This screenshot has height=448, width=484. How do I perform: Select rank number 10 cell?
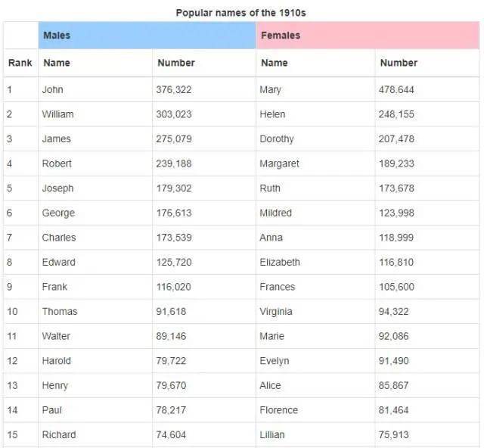tap(11, 311)
